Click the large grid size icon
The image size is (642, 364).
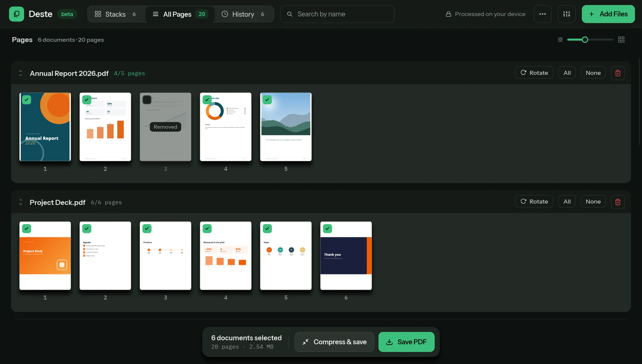(x=621, y=40)
